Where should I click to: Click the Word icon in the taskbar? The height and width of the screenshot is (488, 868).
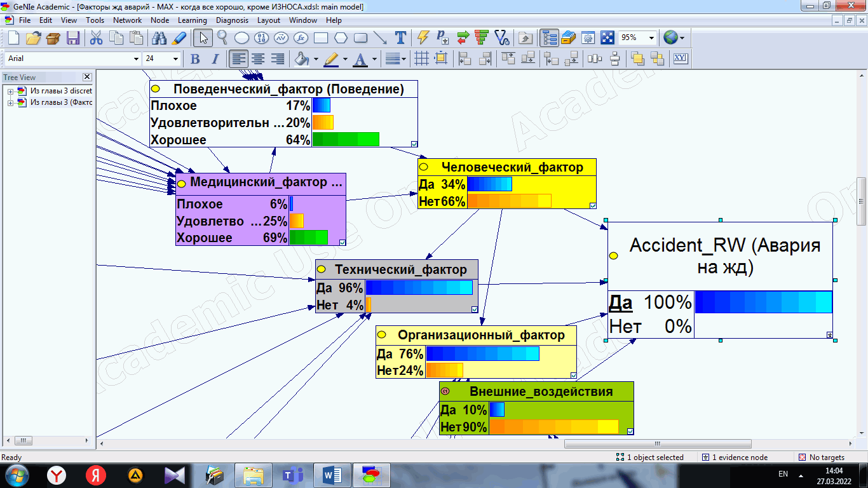click(x=332, y=474)
